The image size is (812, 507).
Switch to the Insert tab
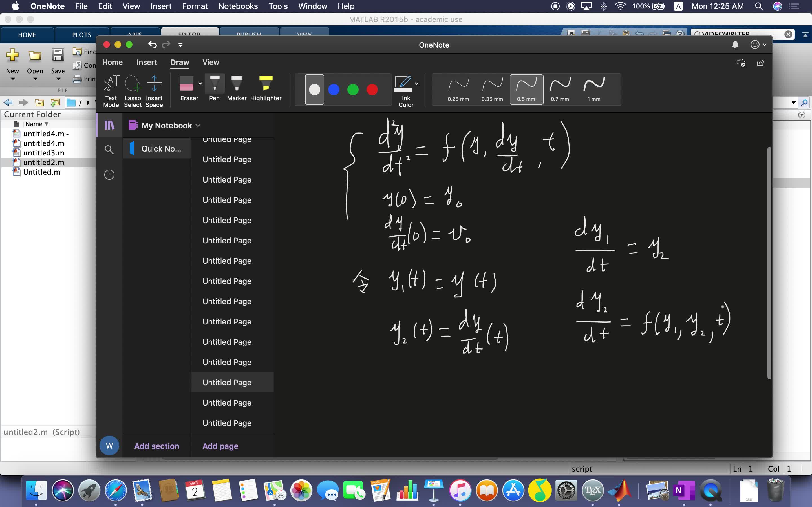point(146,62)
